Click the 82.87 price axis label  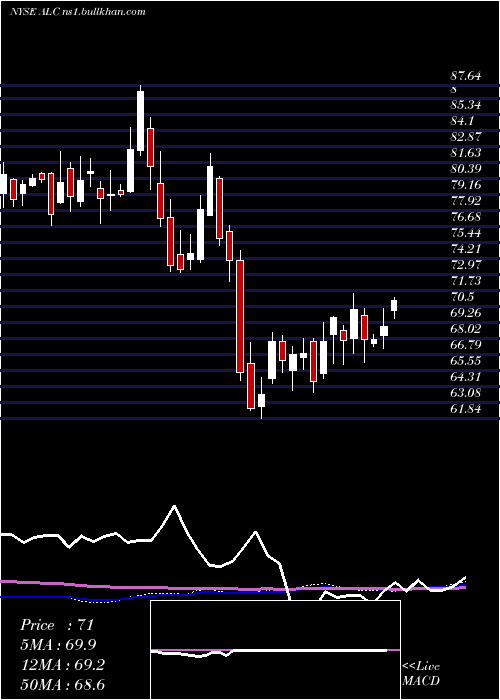[x=466, y=137]
